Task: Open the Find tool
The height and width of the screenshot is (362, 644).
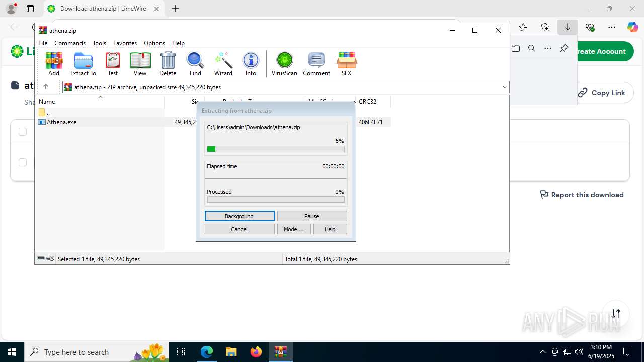Action: (x=195, y=64)
